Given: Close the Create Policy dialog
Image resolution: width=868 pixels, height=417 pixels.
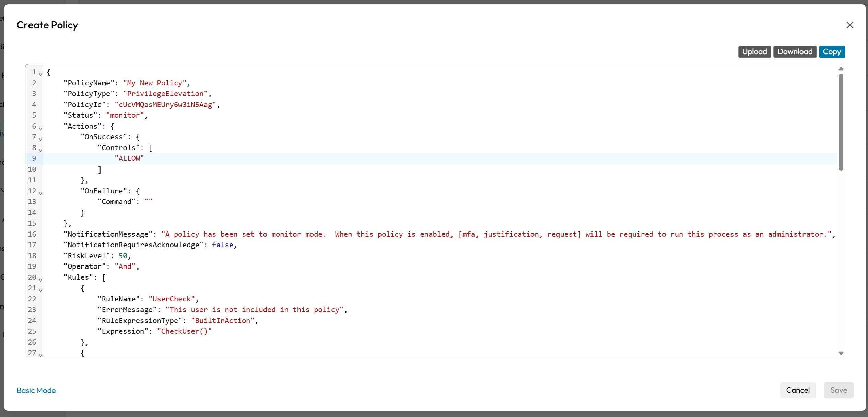Looking at the screenshot, I should click(x=849, y=25).
